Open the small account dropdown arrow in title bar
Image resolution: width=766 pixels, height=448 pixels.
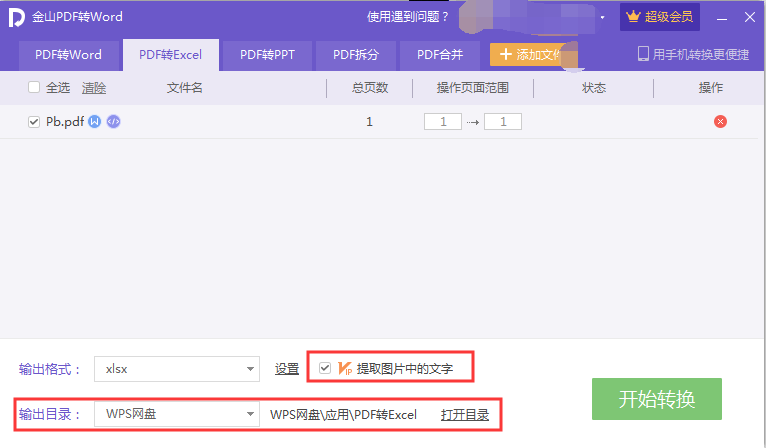[x=602, y=18]
